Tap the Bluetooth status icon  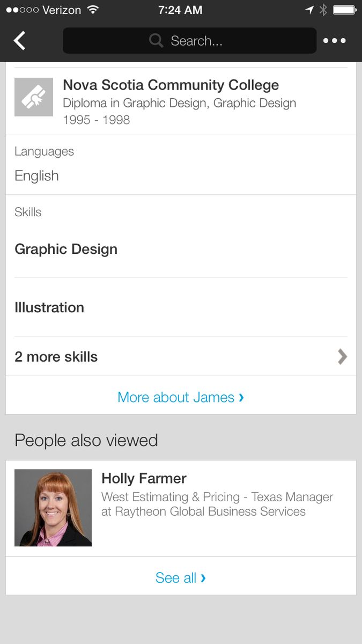click(x=323, y=10)
